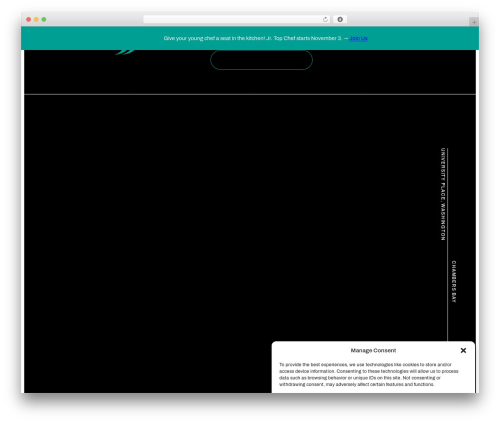Follow the Join Us link in the banner

[358, 38]
